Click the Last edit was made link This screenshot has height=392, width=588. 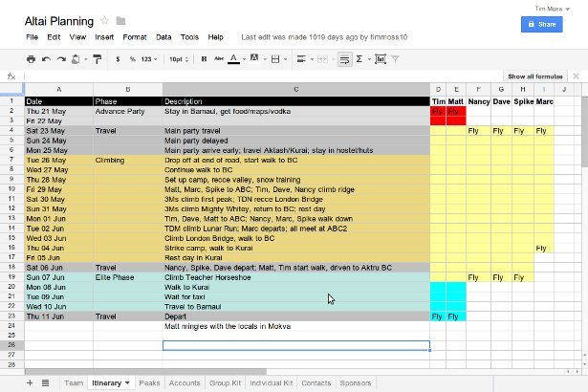[x=324, y=37]
